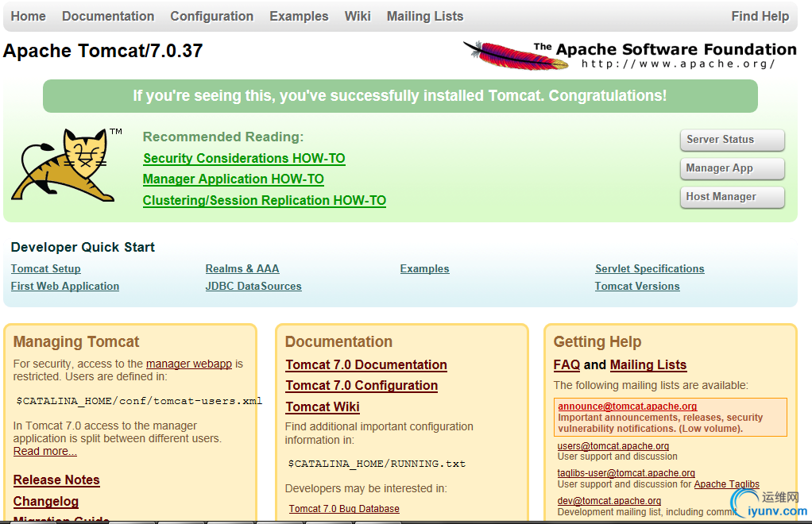Click the Documentation panel heading
812x524 pixels.
click(x=338, y=341)
